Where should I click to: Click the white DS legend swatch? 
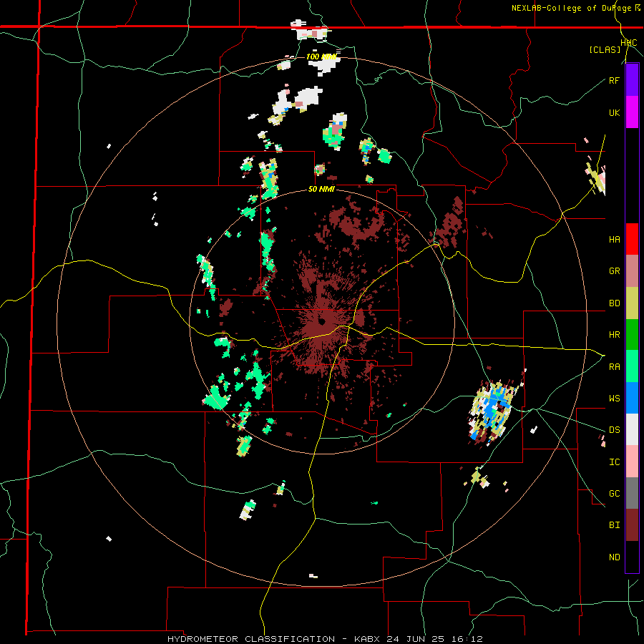[632, 429]
